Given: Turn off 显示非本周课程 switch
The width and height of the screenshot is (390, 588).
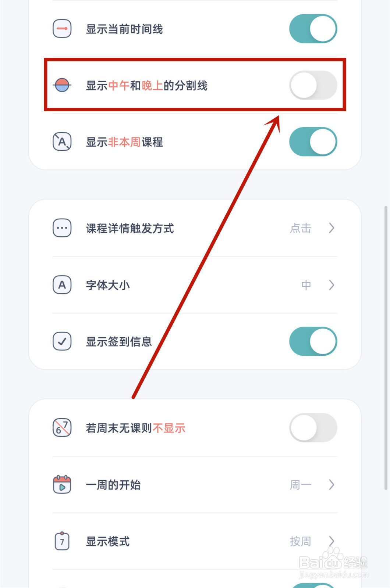Looking at the screenshot, I should click(313, 142).
